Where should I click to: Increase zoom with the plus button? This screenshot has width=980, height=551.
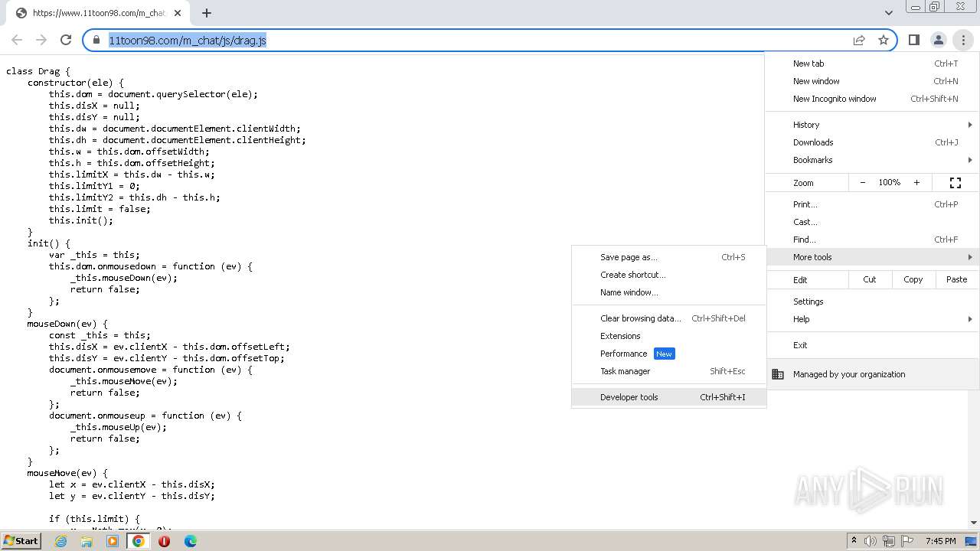coord(916,182)
